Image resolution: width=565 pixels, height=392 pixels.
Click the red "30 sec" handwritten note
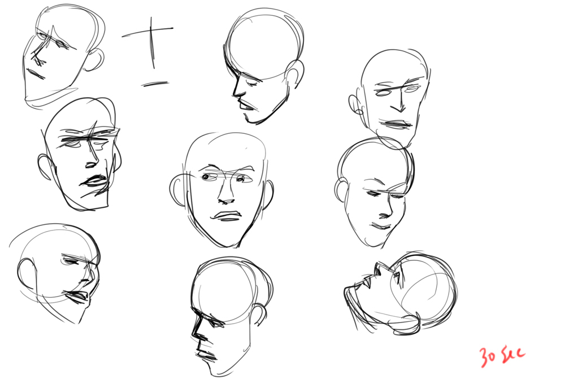502,356
